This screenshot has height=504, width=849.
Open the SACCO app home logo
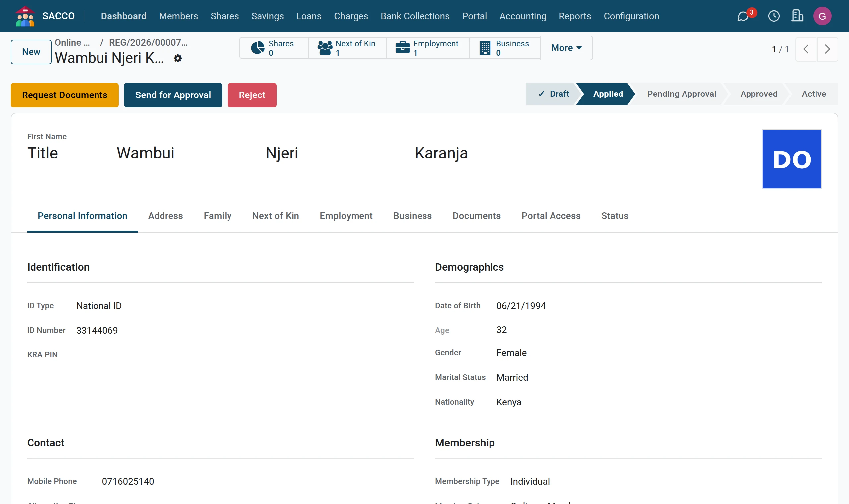(x=25, y=16)
